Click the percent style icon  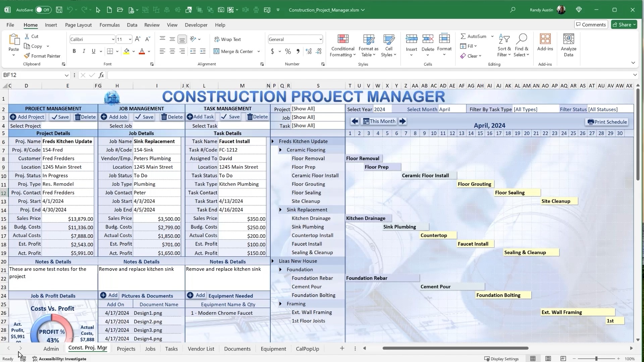288,51
